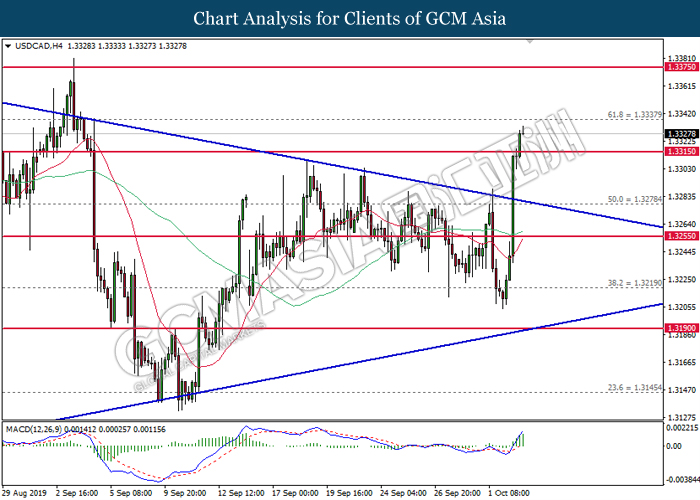Click the triangle arrow before USDCAD,H4
The image size is (700, 500).
coord(9,46)
